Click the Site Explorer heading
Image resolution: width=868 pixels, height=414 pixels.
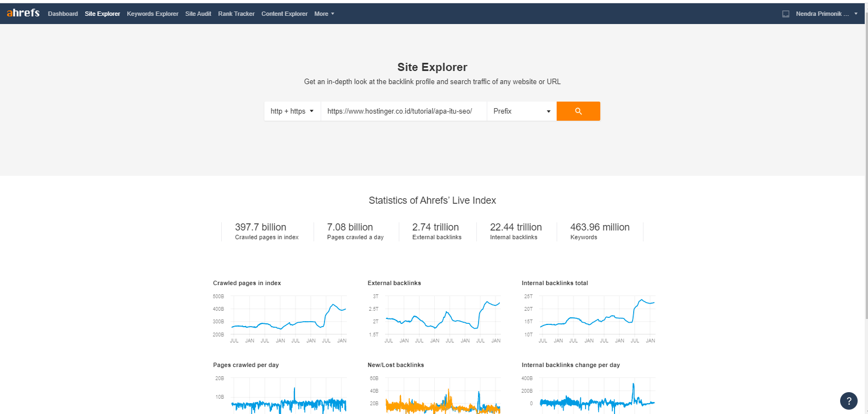tap(432, 67)
